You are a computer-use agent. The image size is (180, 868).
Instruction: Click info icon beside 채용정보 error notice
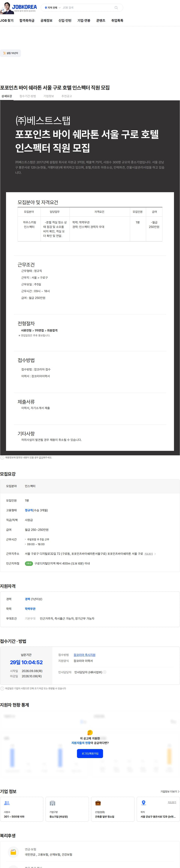pyautogui.click(x=2, y=458)
